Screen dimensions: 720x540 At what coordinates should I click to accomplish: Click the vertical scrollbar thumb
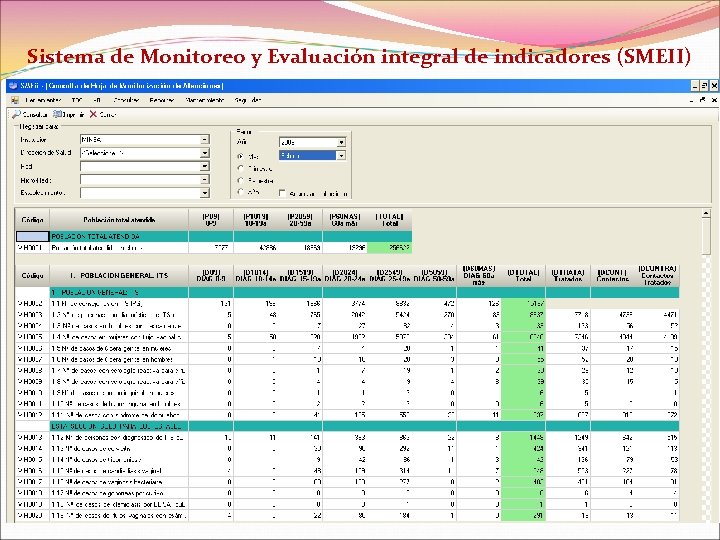pos(706,236)
